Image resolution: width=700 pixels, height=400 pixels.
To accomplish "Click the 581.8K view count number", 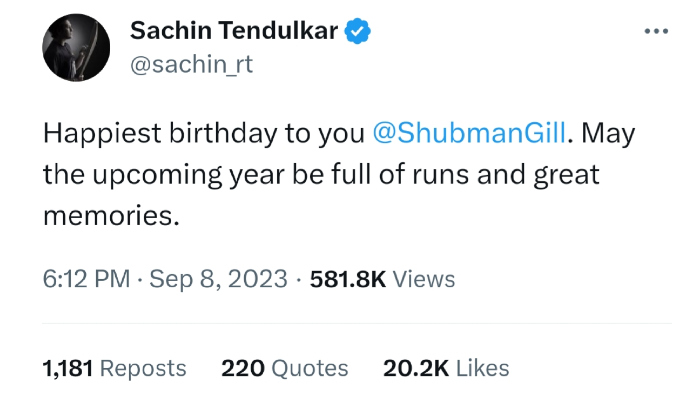I will 348,279.
